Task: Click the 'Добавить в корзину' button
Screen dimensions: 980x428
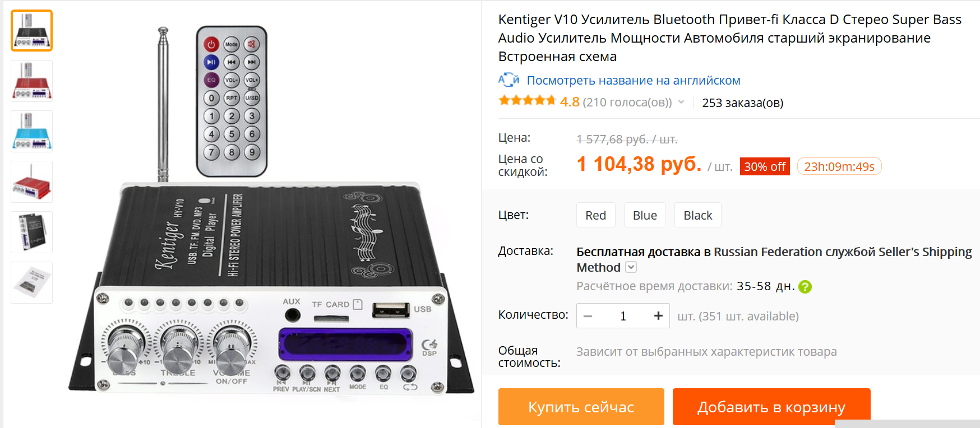Action: point(771,407)
